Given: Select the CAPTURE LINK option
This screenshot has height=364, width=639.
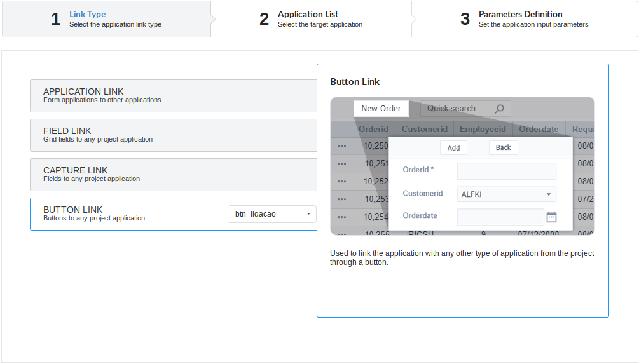Looking at the screenshot, I should [173, 175].
